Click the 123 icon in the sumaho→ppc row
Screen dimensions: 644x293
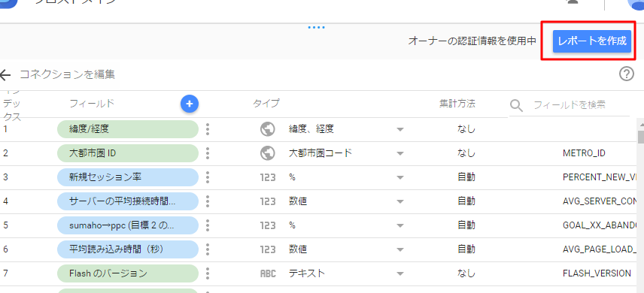click(x=268, y=225)
